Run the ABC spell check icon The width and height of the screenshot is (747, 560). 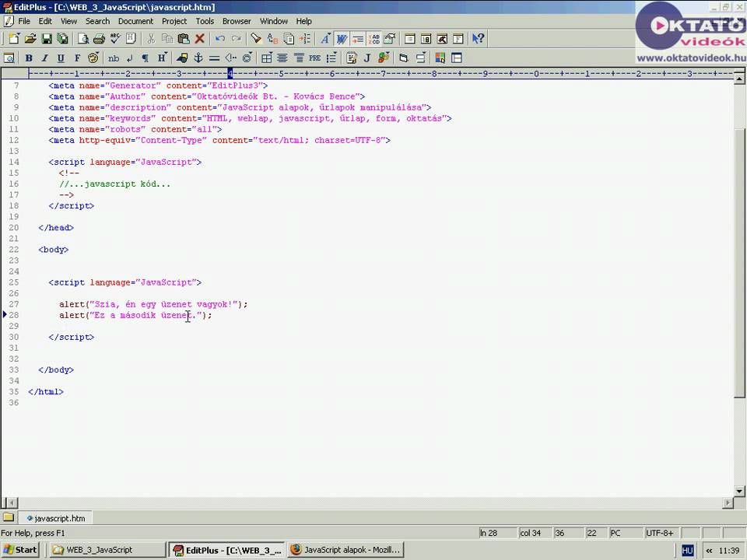(115, 39)
